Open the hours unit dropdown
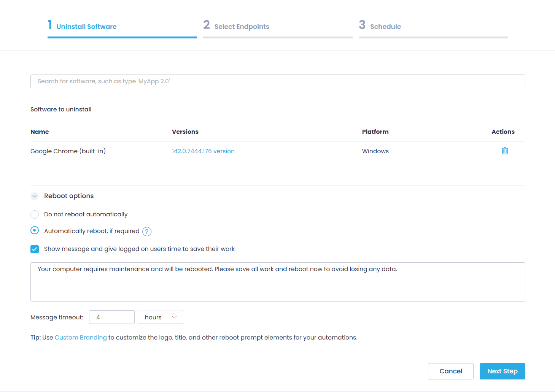This screenshot has width=555, height=392. coord(161,317)
